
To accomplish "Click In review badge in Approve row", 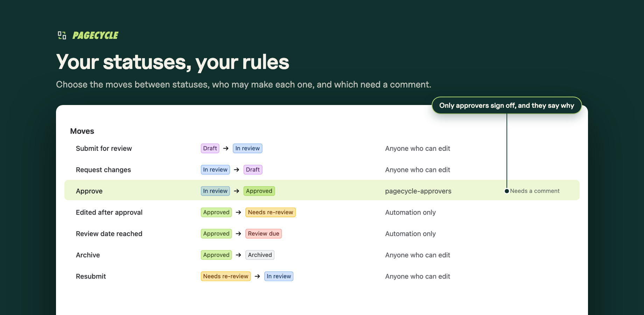I will [215, 191].
